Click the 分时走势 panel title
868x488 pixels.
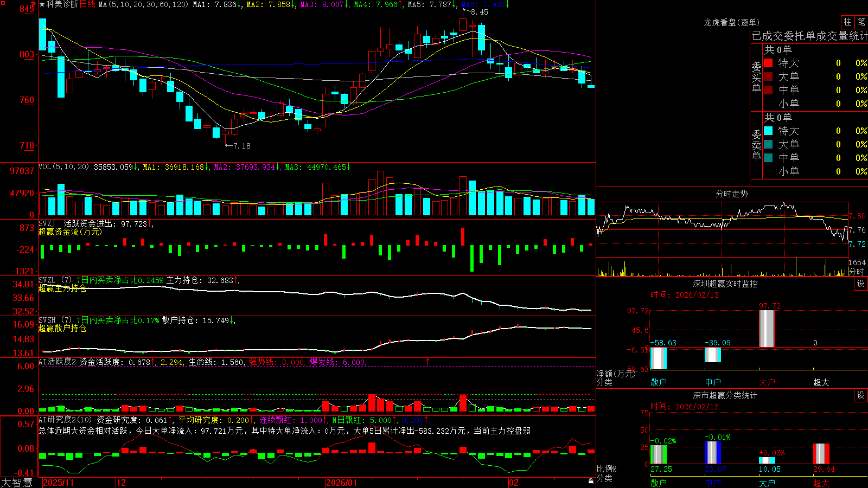[x=731, y=194]
